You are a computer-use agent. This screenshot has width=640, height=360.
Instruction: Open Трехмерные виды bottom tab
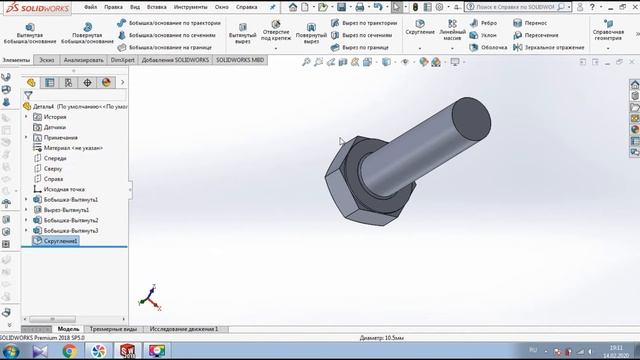point(113,329)
